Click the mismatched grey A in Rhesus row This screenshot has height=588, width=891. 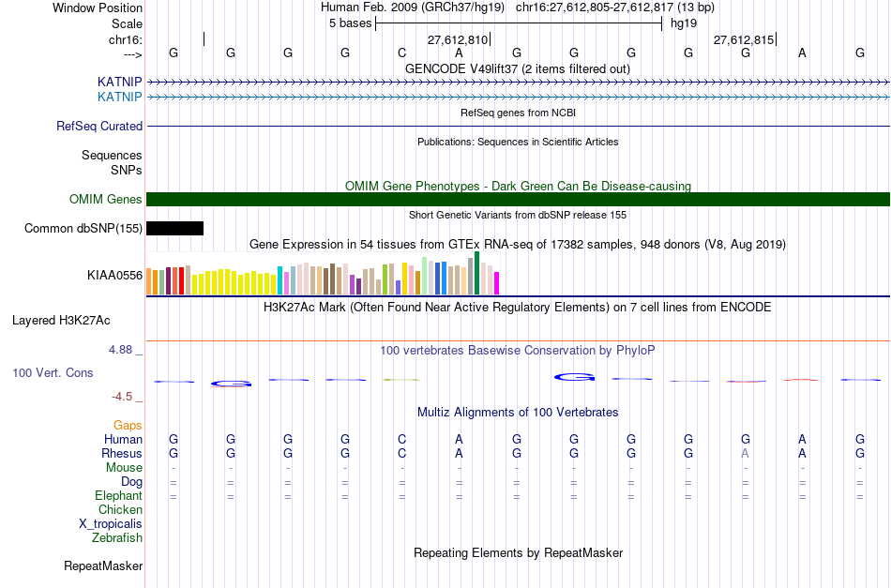(x=745, y=453)
